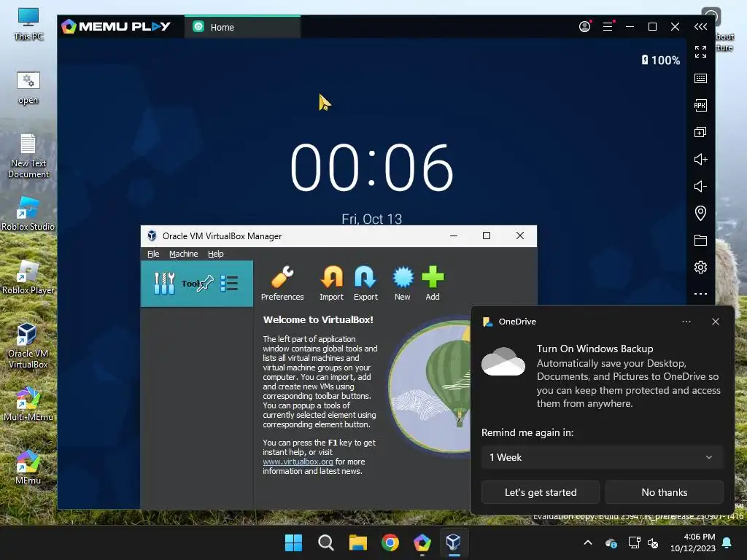Open MEmu shared folder icon
Image resolution: width=747 pixels, height=560 pixels.
point(700,240)
